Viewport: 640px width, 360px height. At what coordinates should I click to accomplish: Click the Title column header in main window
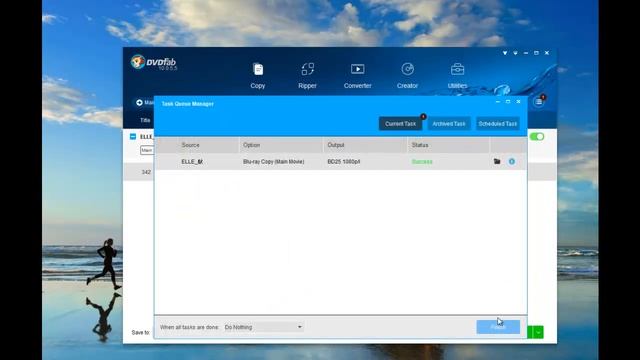point(145,120)
